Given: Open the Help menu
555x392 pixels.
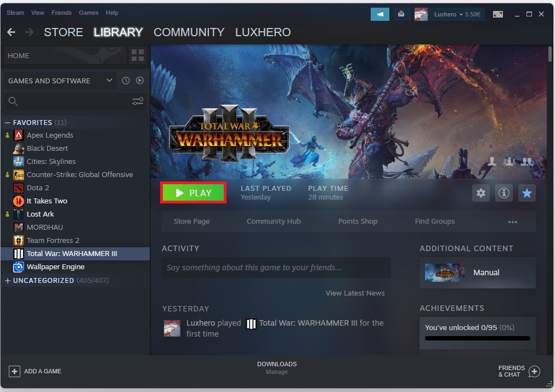Looking at the screenshot, I should click(x=112, y=13).
